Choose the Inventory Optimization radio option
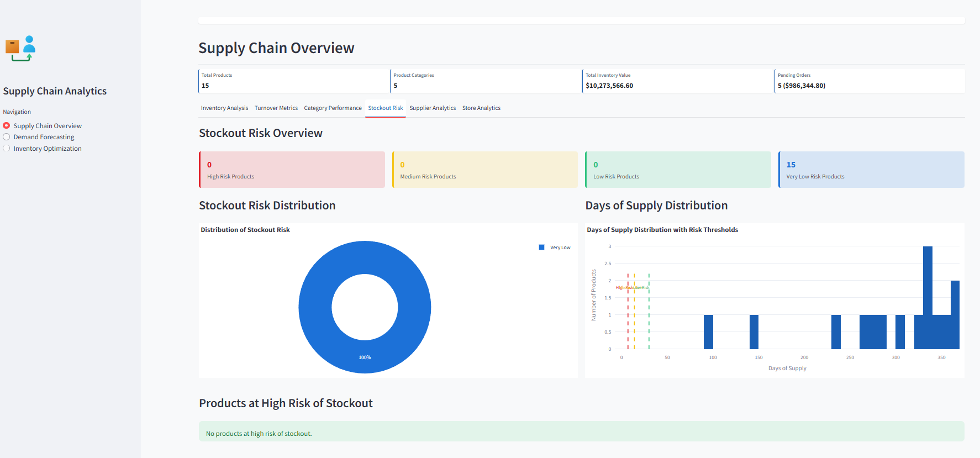This screenshot has width=980, height=458. click(x=7, y=149)
